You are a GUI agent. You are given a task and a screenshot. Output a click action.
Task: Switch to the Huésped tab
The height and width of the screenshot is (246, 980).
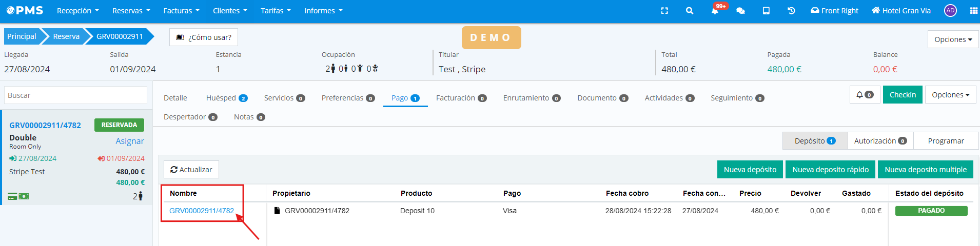[226, 98]
